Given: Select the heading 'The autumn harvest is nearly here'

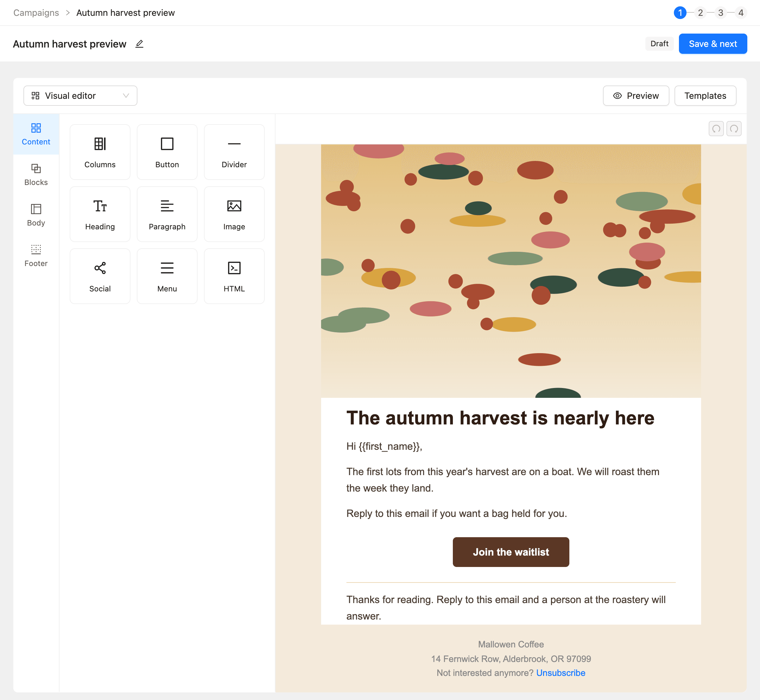Looking at the screenshot, I should click(x=500, y=418).
